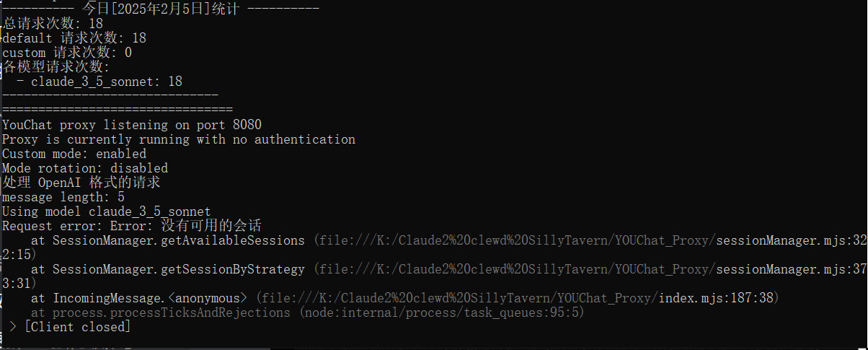Image resolution: width=868 pixels, height=350 pixels.
Task: Click the custom 请求次数: 0 line
Action: (67, 53)
